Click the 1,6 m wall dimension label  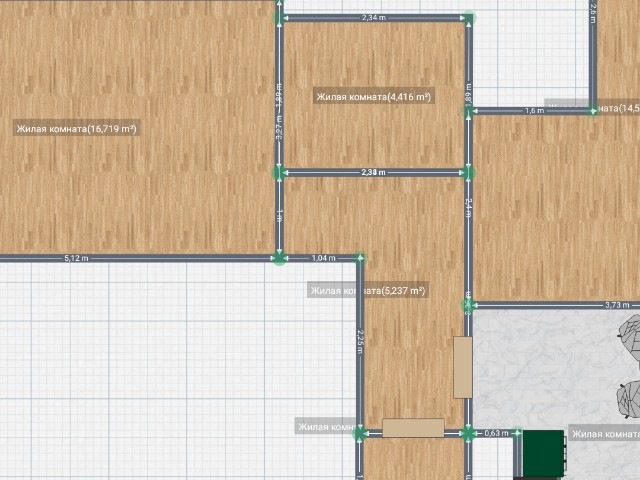coord(534,110)
